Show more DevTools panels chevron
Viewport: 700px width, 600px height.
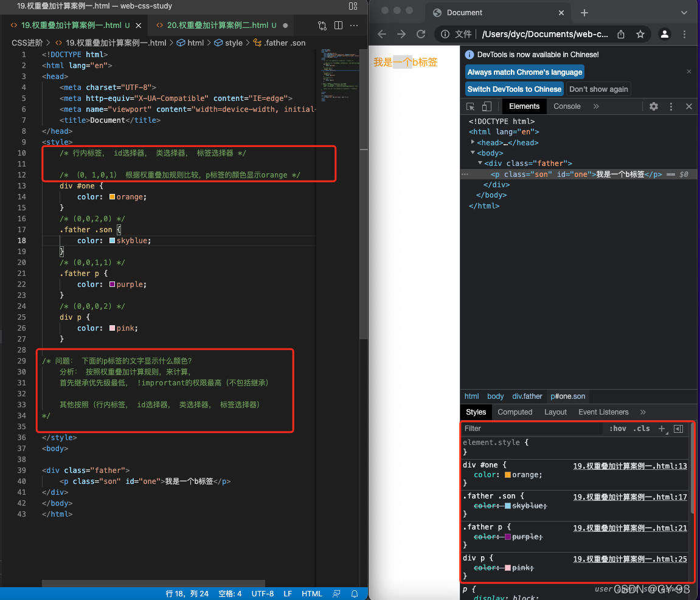(596, 106)
